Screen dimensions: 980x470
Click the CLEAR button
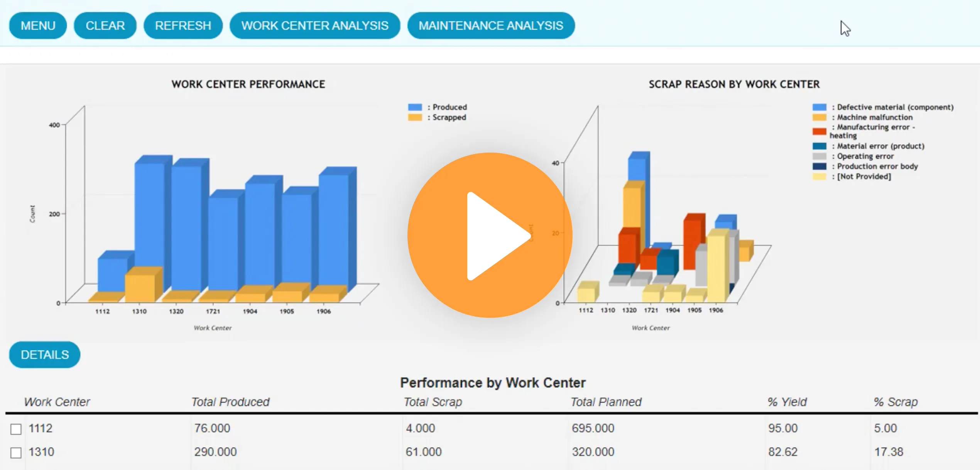pyautogui.click(x=105, y=25)
